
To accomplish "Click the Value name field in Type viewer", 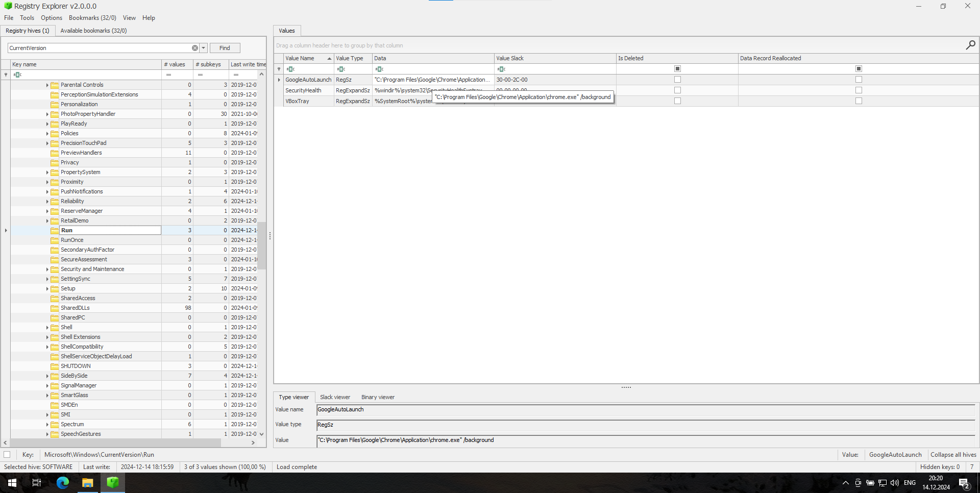I will (x=646, y=410).
